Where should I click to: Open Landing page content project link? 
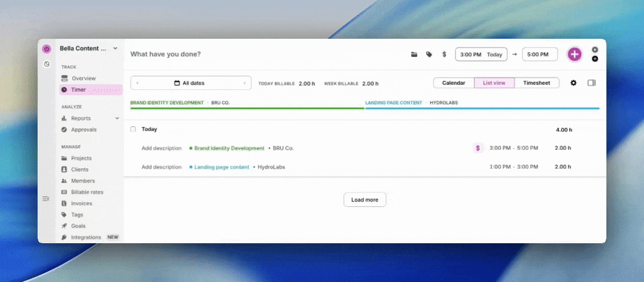point(222,167)
